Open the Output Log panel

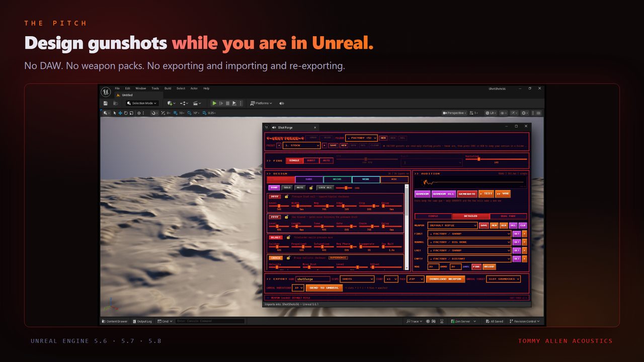[142, 321]
